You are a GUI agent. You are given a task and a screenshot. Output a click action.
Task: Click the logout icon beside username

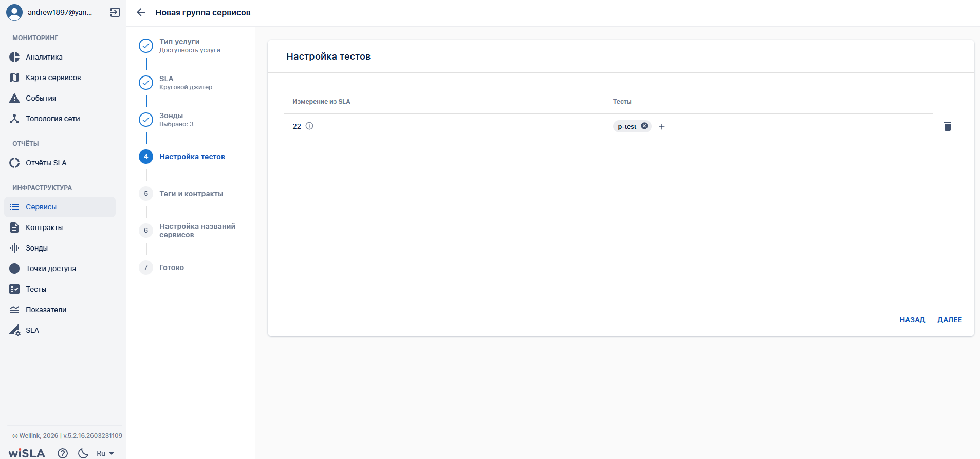tap(115, 12)
